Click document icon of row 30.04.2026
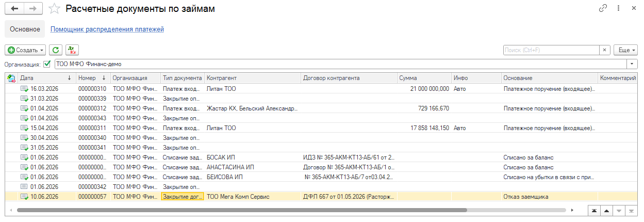Image resolution: width=644 pixels, height=222 pixels. (x=24, y=138)
